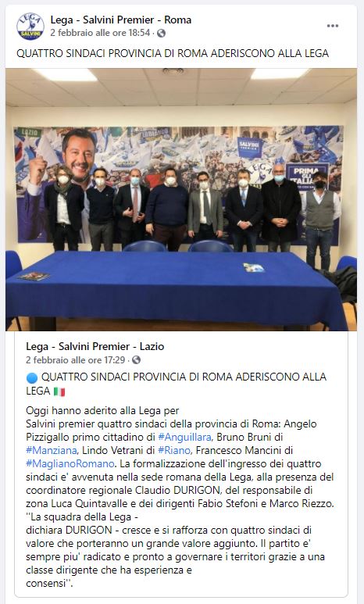Viewport: 364px width, 604px height.
Task: Click the globe icon beside 17:29 timestamp
Action: click(x=137, y=360)
